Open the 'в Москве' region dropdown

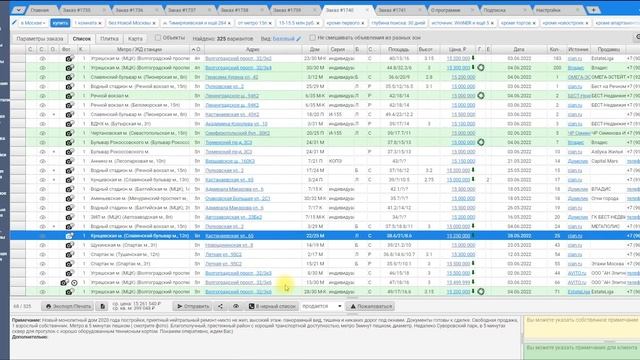tap(33, 23)
